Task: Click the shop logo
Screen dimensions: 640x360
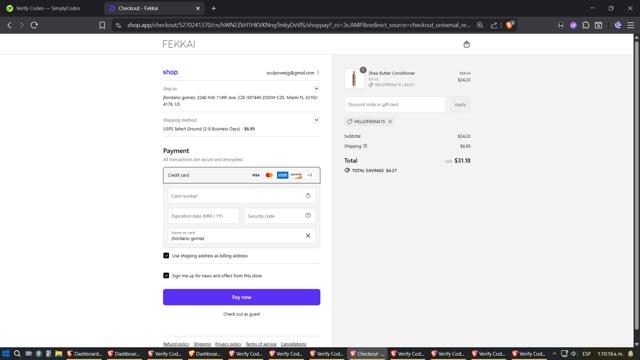Action: coord(170,72)
